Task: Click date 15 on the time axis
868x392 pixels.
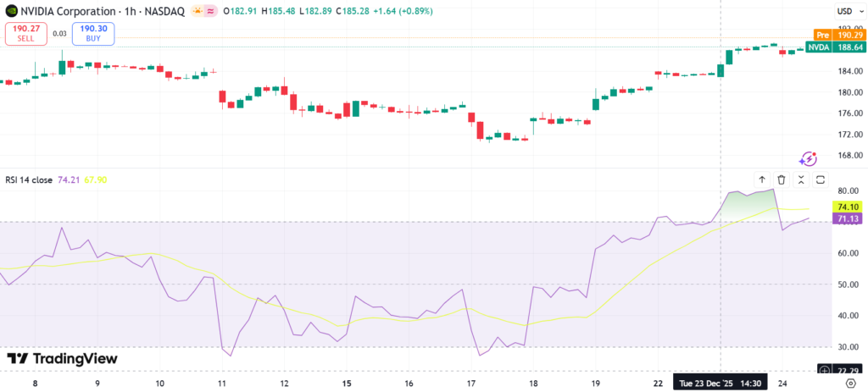Action: pyautogui.click(x=347, y=383)
